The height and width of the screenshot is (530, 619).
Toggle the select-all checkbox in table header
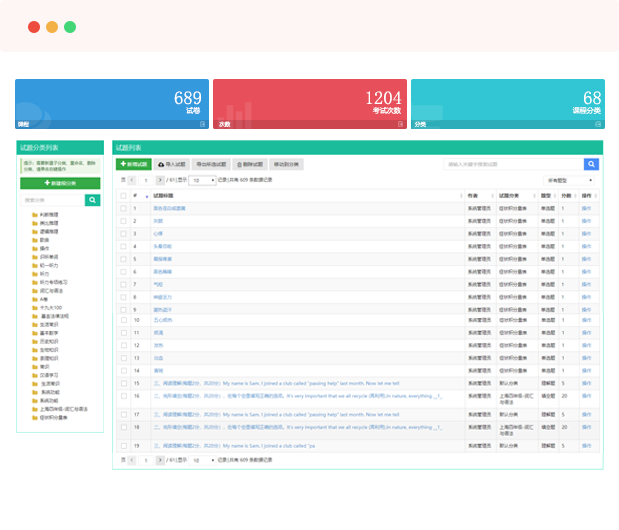point(123,195)
